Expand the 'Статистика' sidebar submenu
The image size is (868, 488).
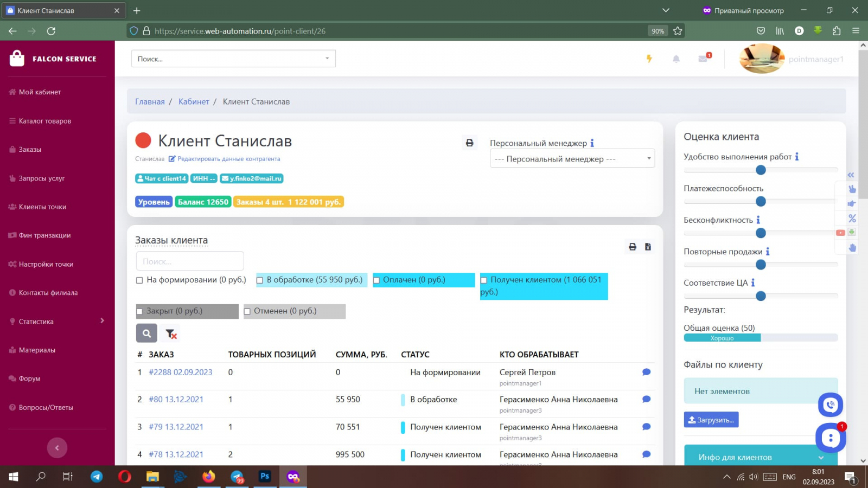(57, 322)
